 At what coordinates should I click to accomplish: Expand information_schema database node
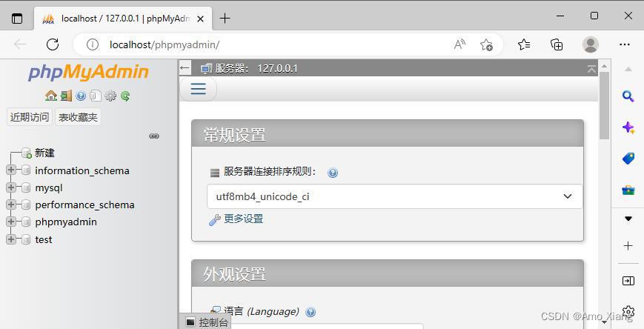point(11,170)
